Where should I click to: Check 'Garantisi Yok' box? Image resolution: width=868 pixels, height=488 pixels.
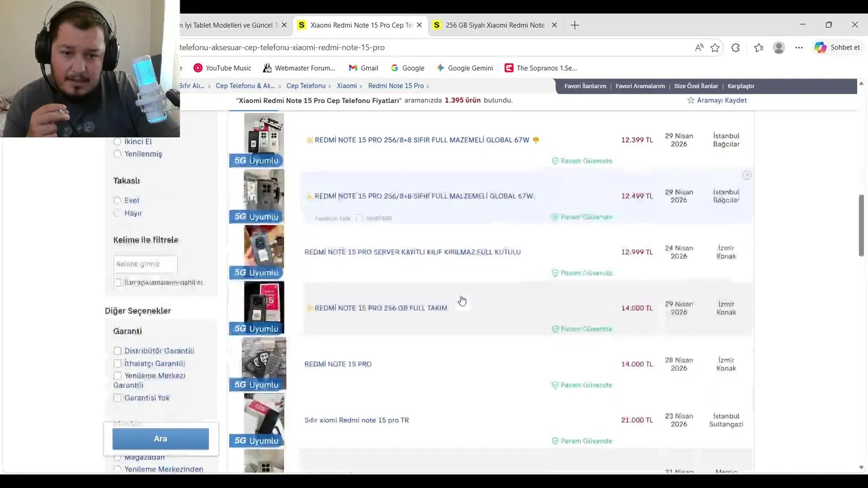pyautogui.click(x=117, y=398)
